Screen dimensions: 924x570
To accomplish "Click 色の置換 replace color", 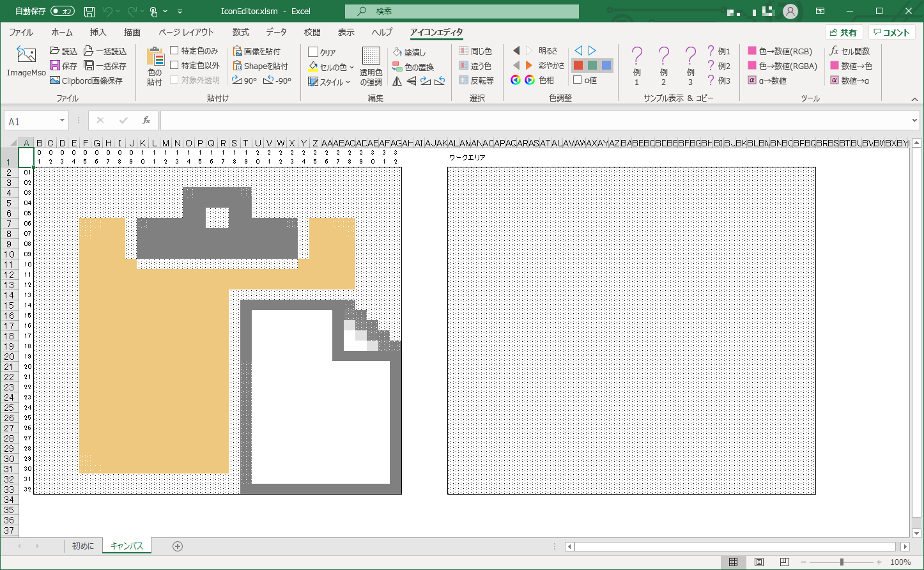I will click(413, 67).
